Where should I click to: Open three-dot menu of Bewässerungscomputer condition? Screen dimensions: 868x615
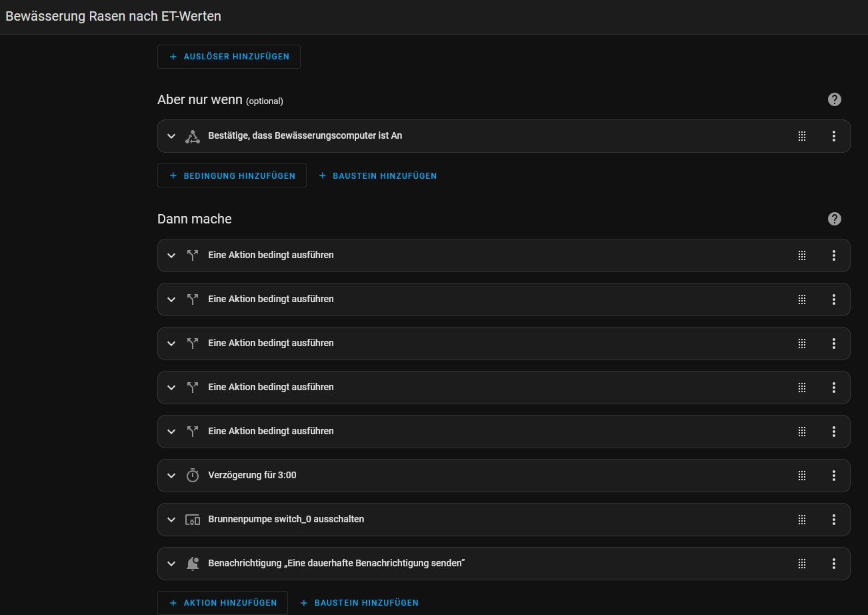834,136
